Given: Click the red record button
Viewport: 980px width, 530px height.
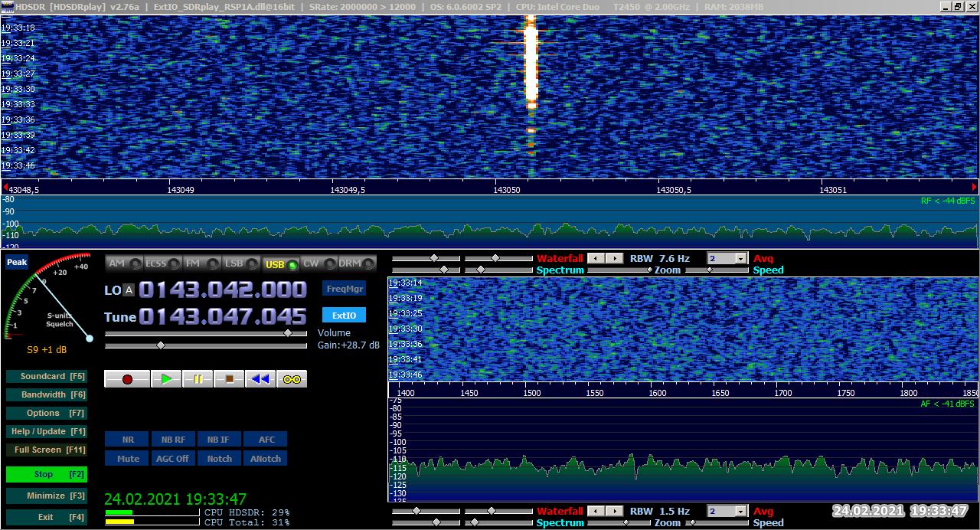Looking at the screenshot, I should 127,379.
